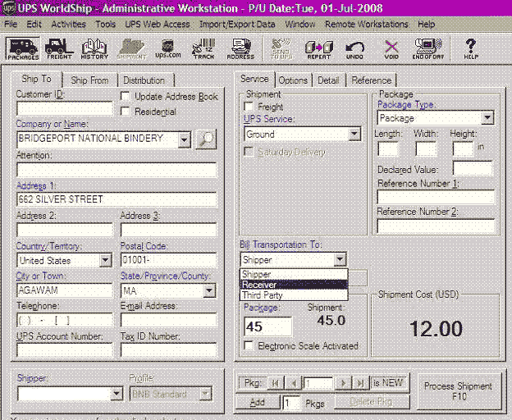Enable Update Address Book checkbox
Screen dimensions: 512x420
(x=125, y=96)
